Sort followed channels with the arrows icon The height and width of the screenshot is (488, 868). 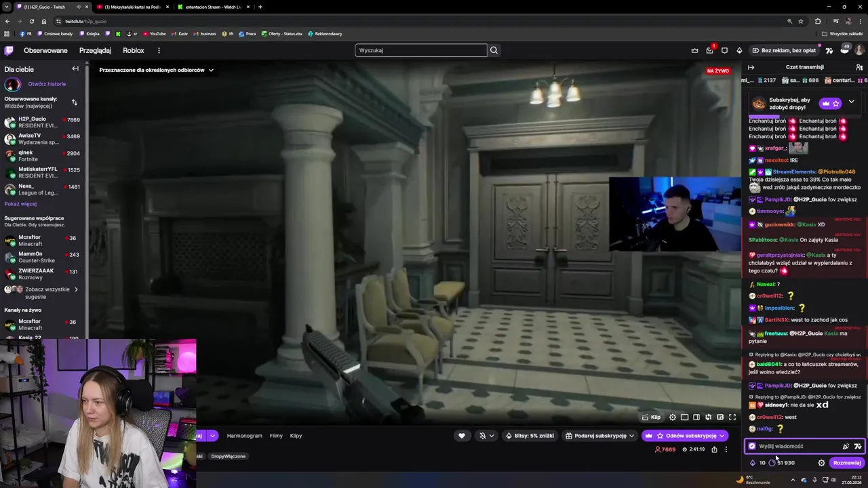[x=74, y=102]
